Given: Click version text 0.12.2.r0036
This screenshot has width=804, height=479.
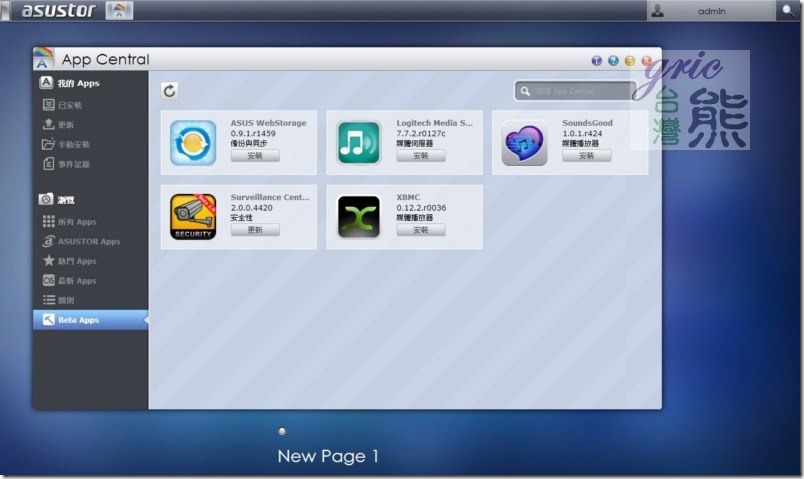Looking at the screenshot, I should click(421, 208).
